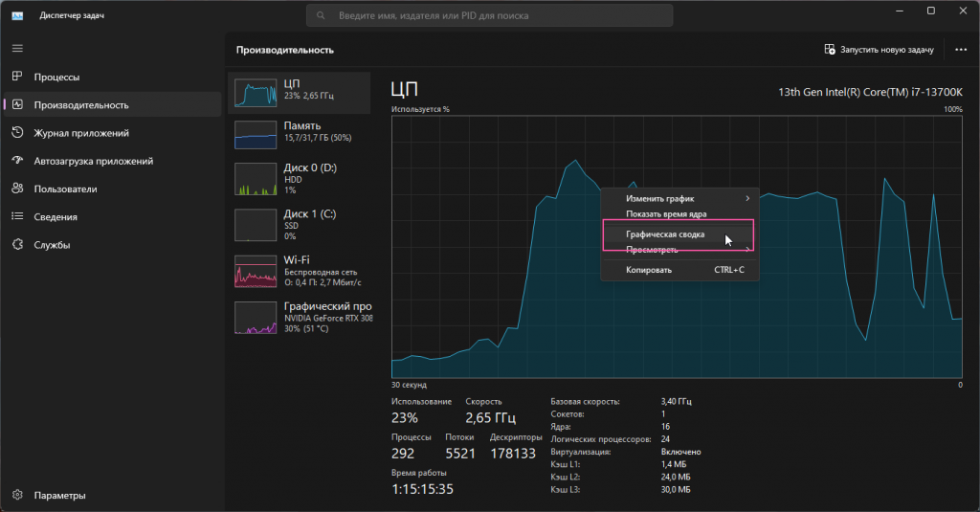Click the Сведения details icon

click(x=17, y=216)
